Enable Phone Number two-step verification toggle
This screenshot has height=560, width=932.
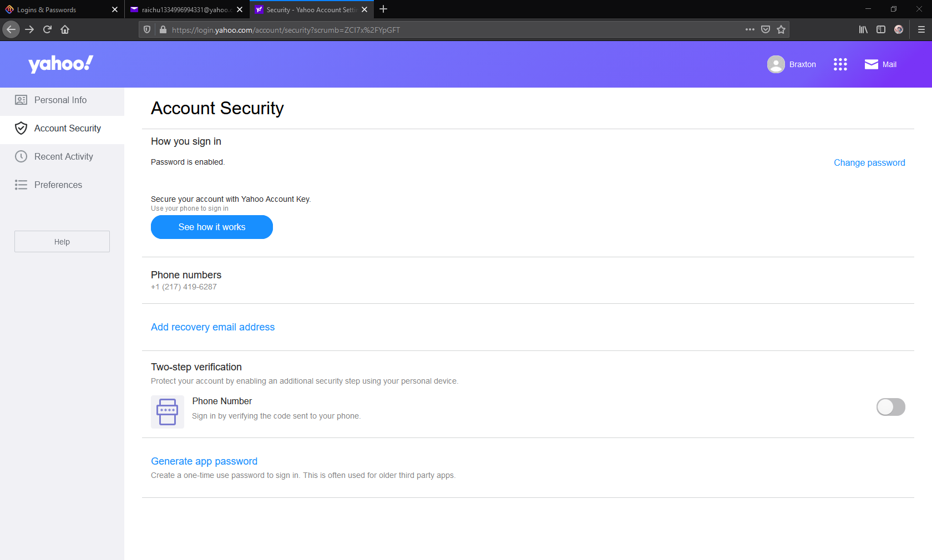point(891,407)
